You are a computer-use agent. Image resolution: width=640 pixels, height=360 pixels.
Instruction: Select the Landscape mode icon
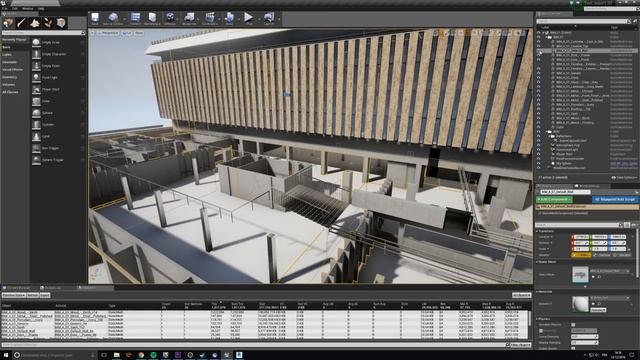(x=35, y=23)
